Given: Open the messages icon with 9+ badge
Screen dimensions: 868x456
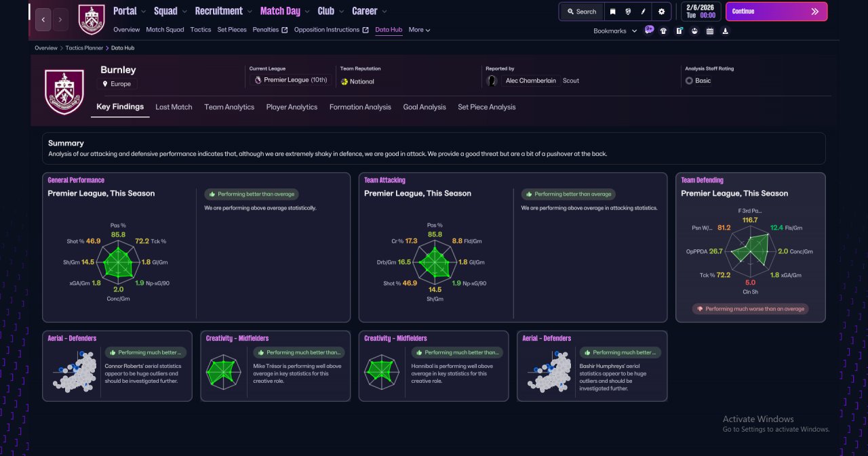Looking at the screenshot, I should [x=649, y=30].
